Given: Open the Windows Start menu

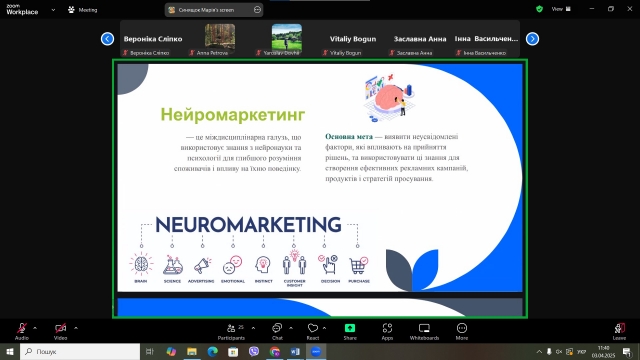Looking at the screenshot, I should (x=10, y=351).
